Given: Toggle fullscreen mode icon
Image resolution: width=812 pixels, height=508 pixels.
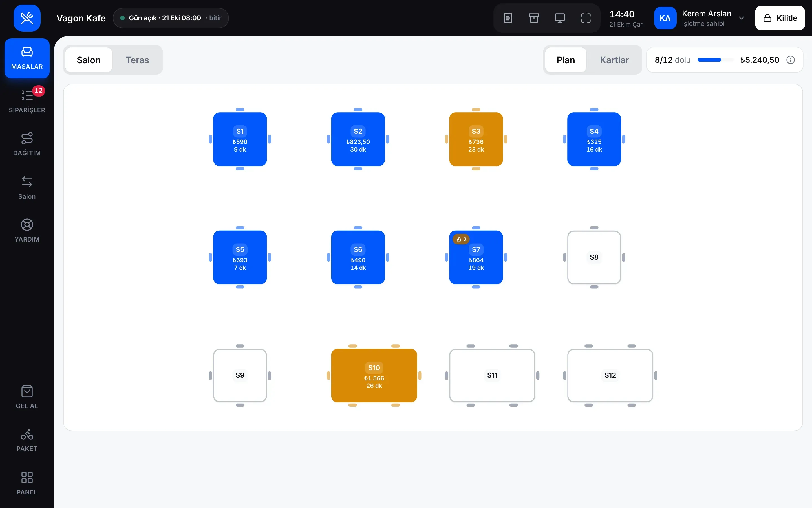Looking at the screenshot, I should [586, 18].
